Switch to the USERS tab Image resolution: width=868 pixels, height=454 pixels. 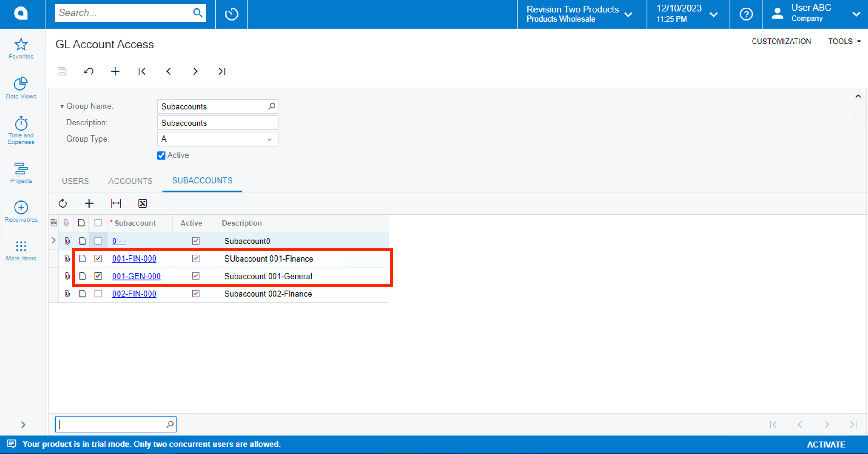point(75,181)
